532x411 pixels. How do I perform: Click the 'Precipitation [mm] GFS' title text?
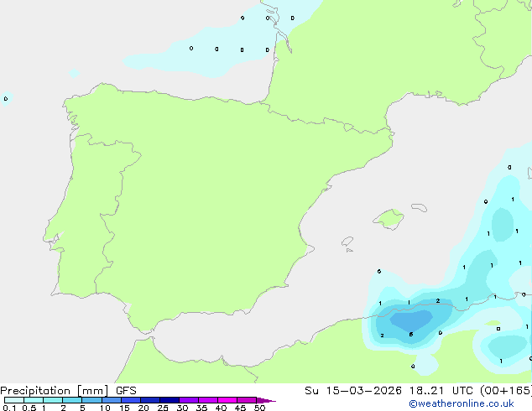click(x=68, y=391)
